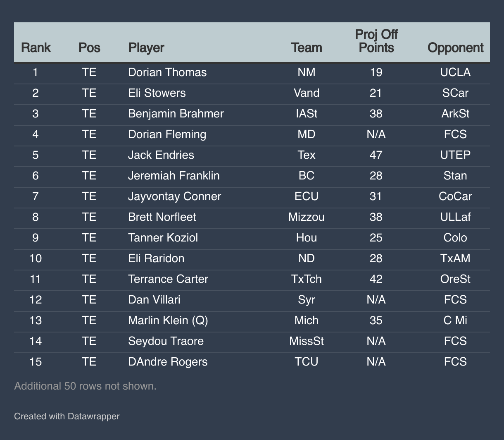Screen dimensions: 504x440
Task: Open the Created with Datawrapper link
Action: (x=67, y=416)
